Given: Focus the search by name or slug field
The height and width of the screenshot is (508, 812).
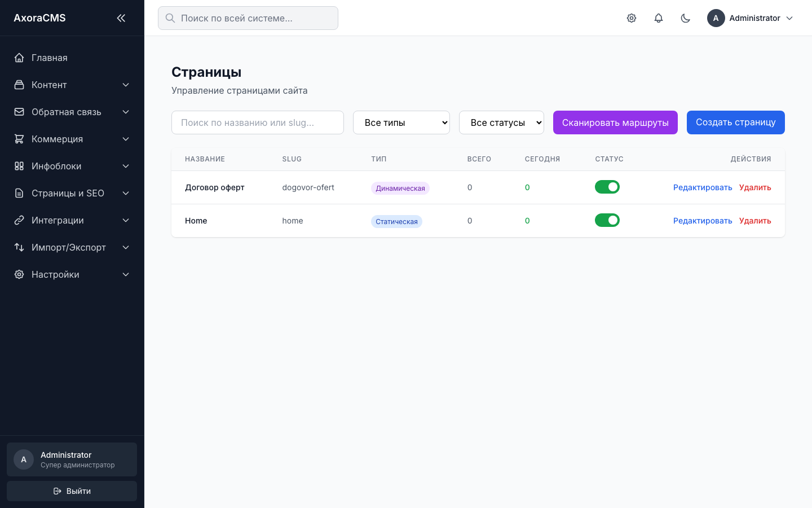Looking at the screenshot, I should 258,122.
